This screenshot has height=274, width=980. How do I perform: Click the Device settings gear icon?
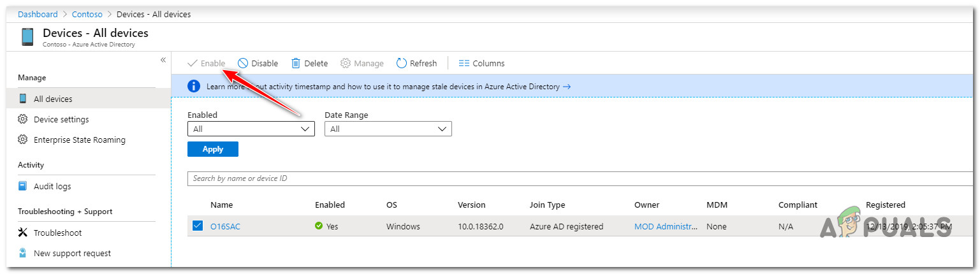coord(23,119)
